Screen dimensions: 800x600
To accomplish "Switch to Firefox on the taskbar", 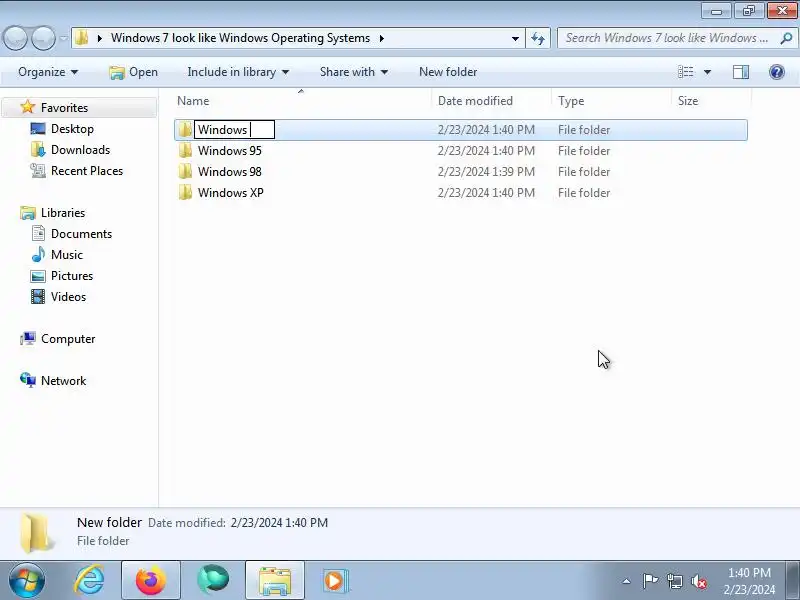I will pyautogui.click(x=151, y=580).
